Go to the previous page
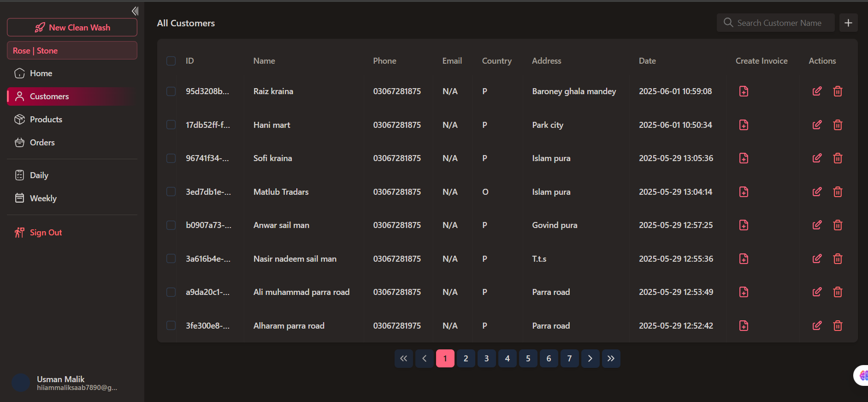Screen dimensions: 868x402 (424, 359)
